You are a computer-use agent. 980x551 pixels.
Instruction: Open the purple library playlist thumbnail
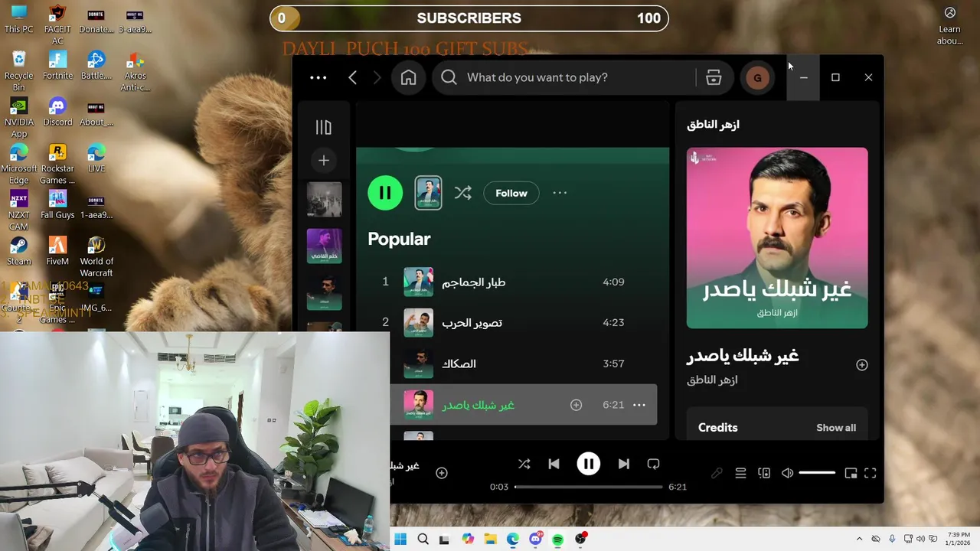tap(325, 246)
